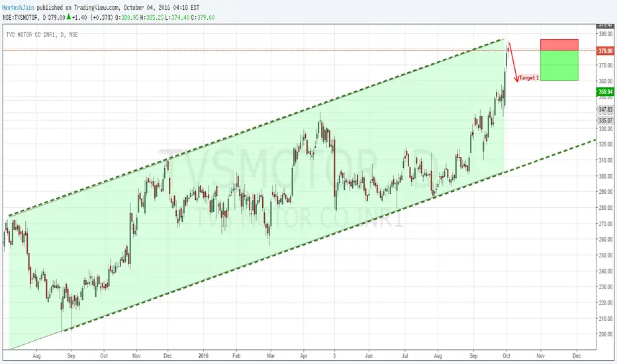Click the Feb label on the time axis
The width and height of the screenshot is (617, 364).
click(x=236, y=356)
